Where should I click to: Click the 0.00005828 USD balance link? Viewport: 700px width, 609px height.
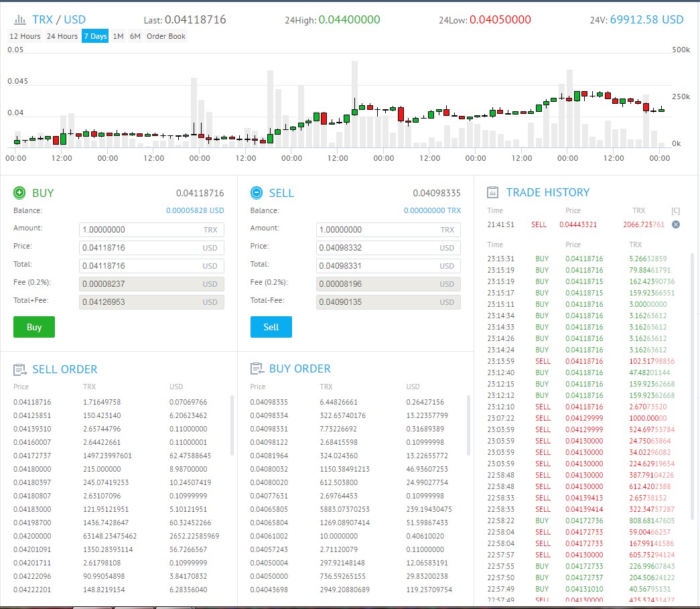195,210
